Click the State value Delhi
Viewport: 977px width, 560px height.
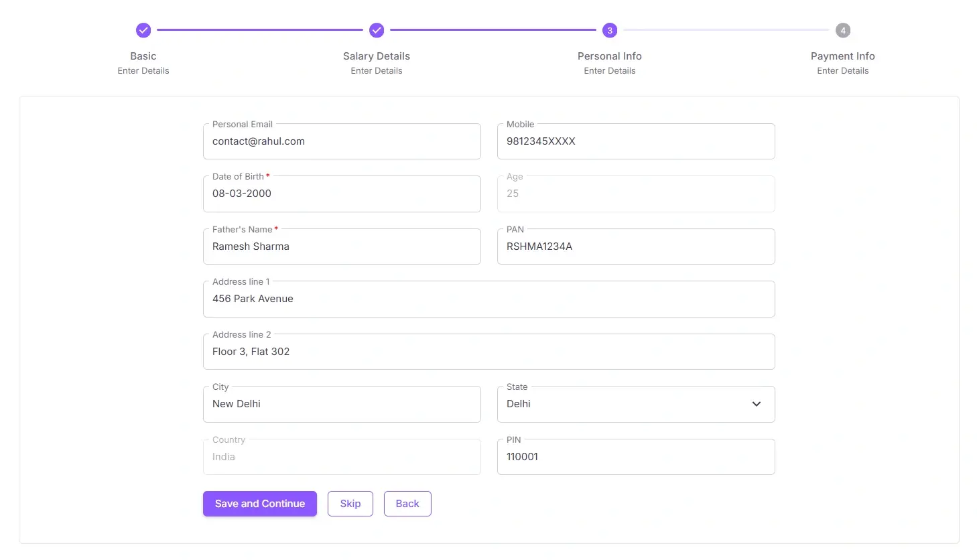[x=519, y=404]
